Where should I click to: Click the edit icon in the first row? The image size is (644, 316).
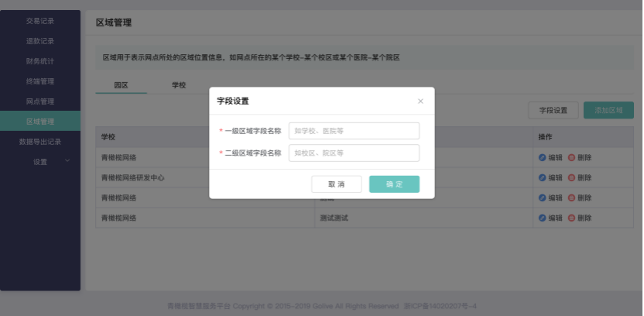click(x=543, y=157)
